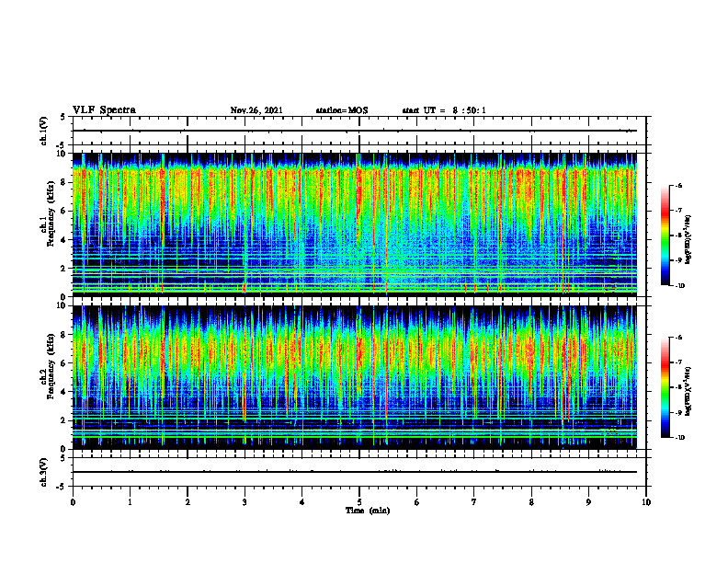Click time axis tick label '5'

click(x=359, y=502)
